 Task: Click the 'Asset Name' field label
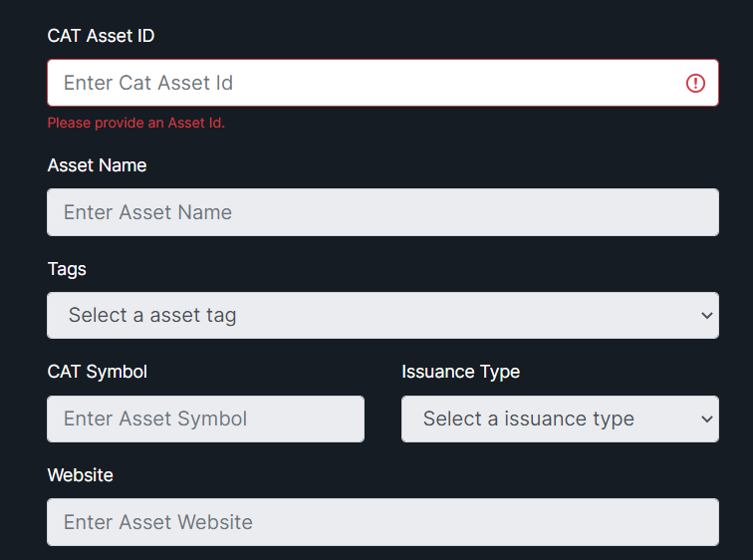click(97, 165)
